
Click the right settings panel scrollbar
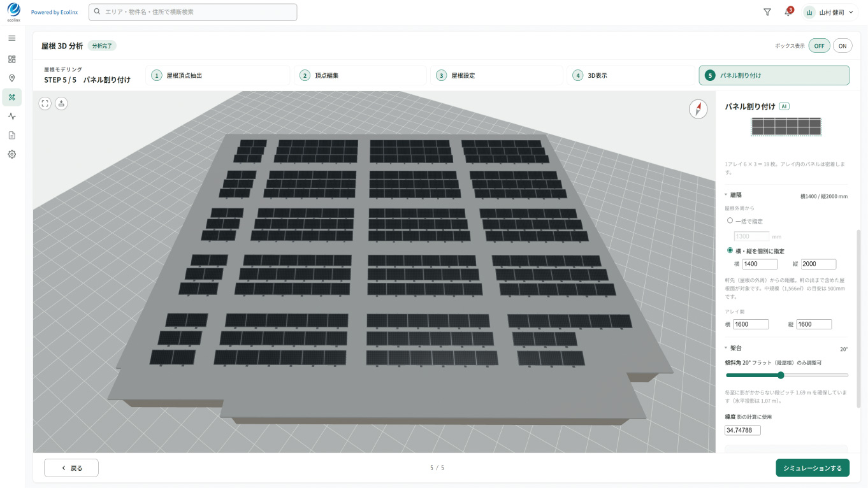tap(858, 319)
